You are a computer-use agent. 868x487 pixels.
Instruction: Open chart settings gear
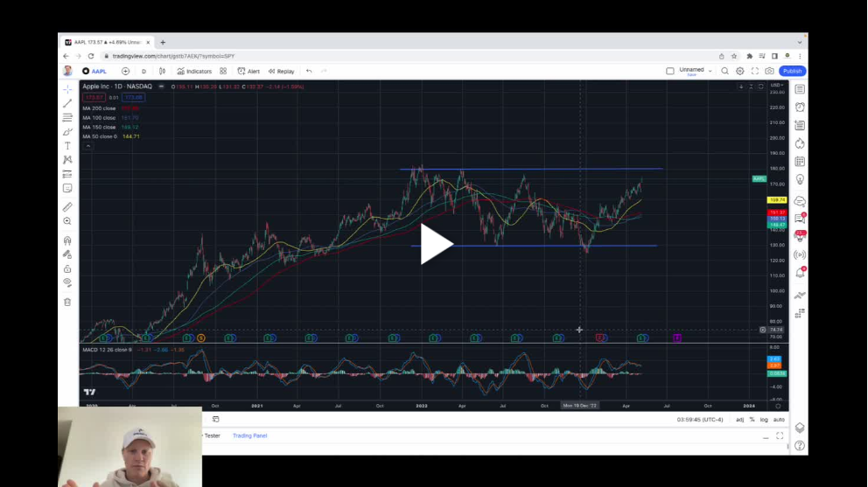click(739, 71)
